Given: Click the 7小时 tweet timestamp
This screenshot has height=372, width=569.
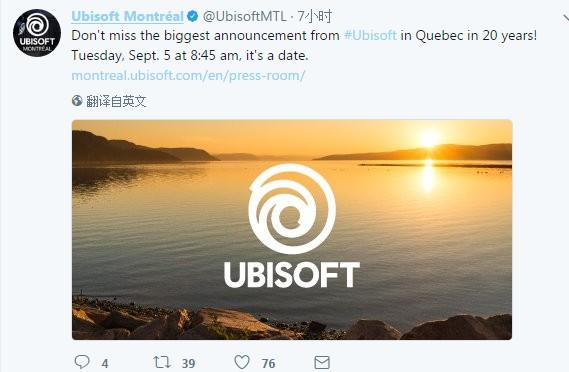Looking at the screenshot, I should (x=315, y=16).
